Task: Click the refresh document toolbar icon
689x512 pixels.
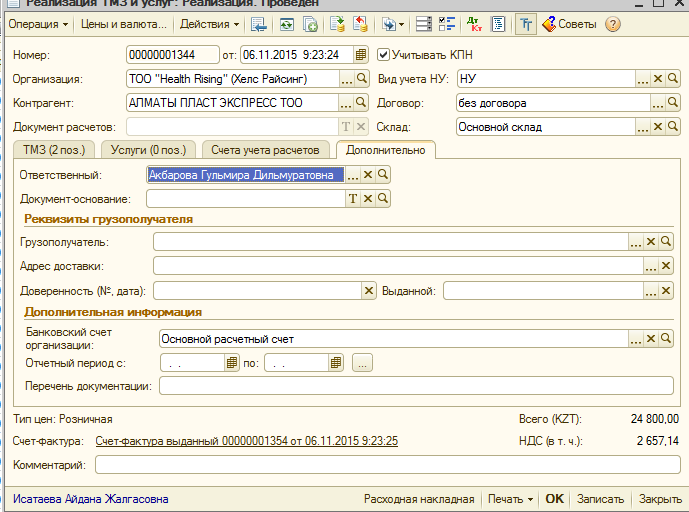Action: (x=286, y=24)
